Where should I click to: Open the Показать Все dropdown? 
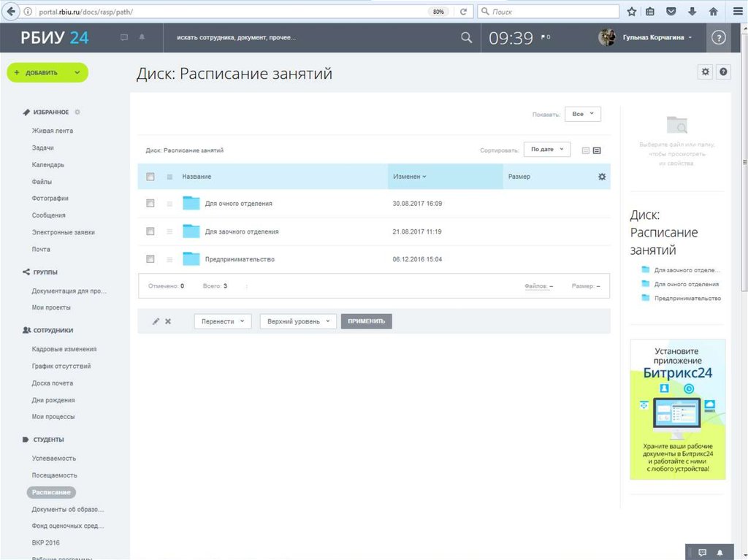click(584, 115)
